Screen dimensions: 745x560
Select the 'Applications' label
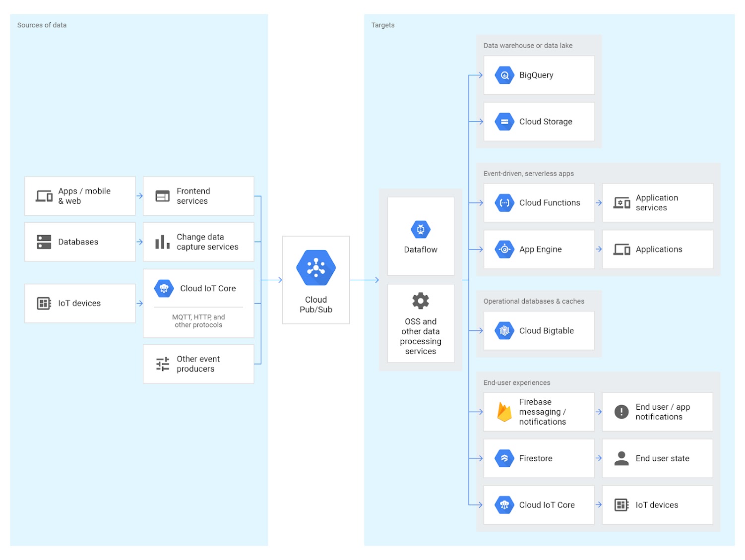659,249
